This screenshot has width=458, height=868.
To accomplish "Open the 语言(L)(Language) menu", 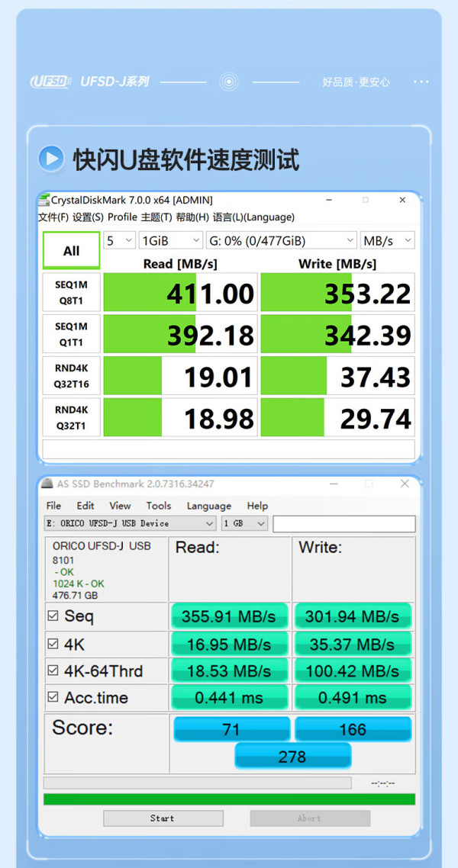I will point(253,217).
